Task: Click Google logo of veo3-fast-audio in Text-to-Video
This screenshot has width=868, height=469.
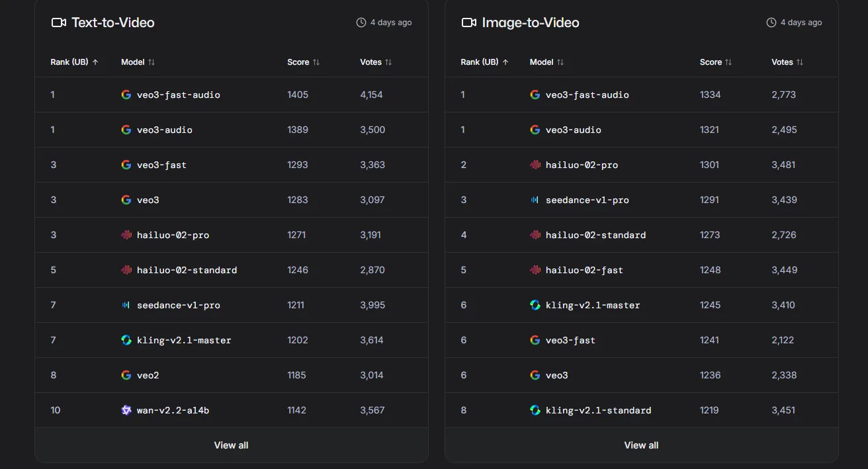Action: click(x=126, y=95)
